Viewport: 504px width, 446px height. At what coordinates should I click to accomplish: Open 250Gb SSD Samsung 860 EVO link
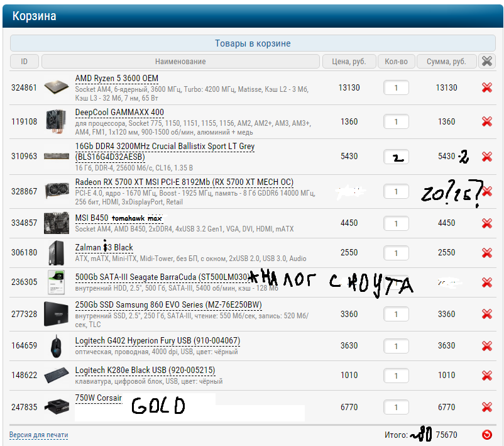(x=168, y=304)
